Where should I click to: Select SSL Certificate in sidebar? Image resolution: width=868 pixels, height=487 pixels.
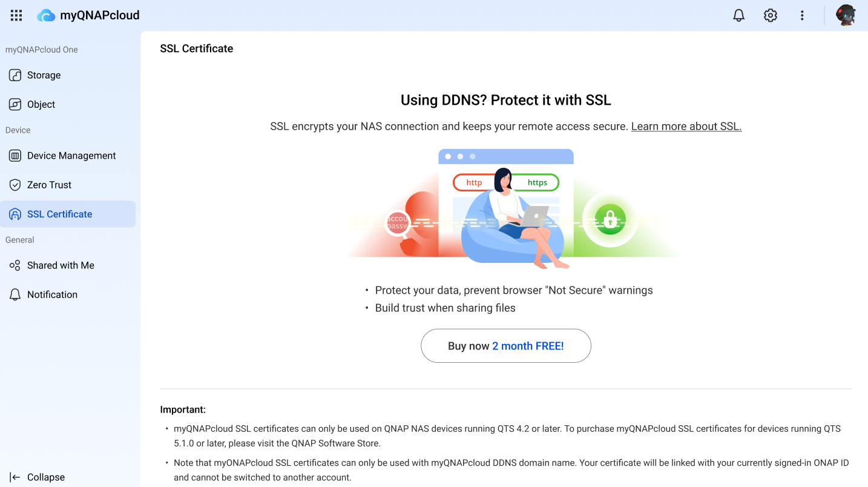tap(59, 214)
